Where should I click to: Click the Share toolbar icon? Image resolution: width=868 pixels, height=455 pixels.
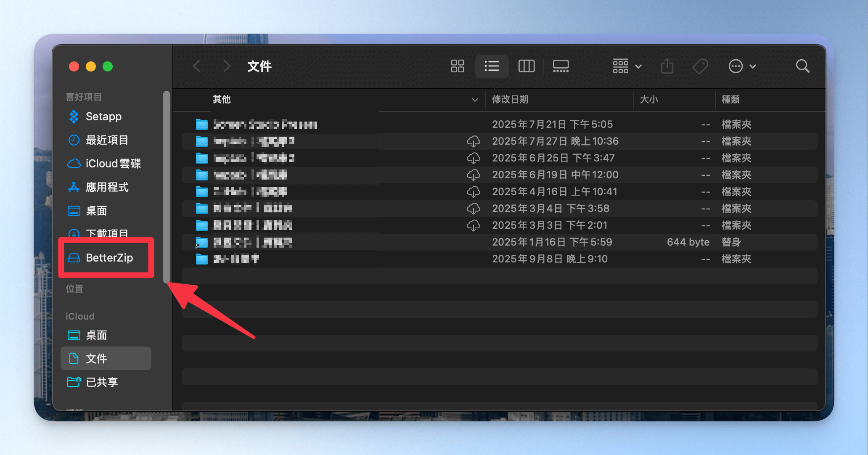667,66
